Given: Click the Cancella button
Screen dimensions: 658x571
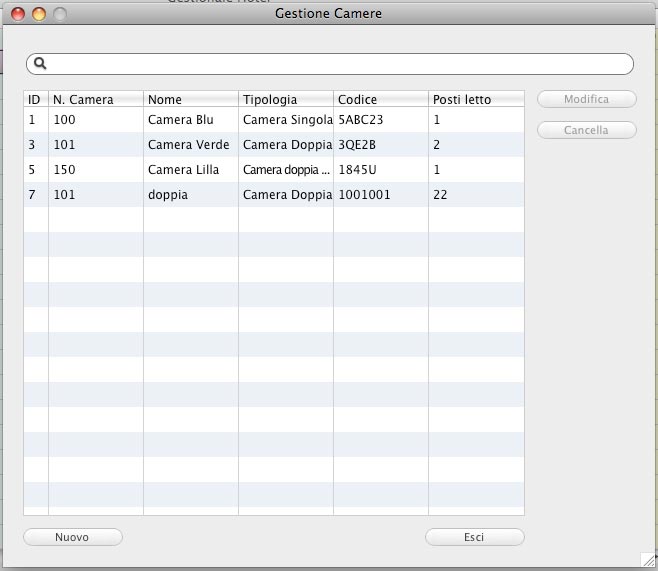Looking at the screenshot, I should pos(587,130).
